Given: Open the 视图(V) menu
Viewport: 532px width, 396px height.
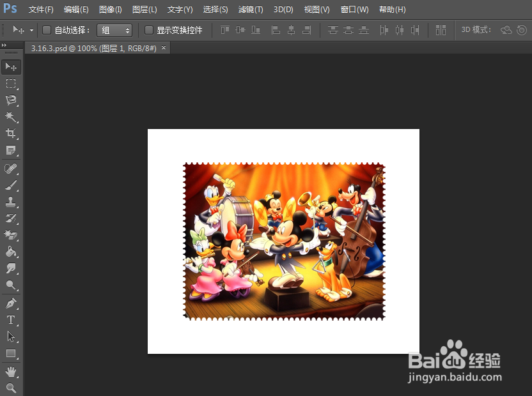Looking at the screenshot, I should pyautogui.click(x=317, y=10).
